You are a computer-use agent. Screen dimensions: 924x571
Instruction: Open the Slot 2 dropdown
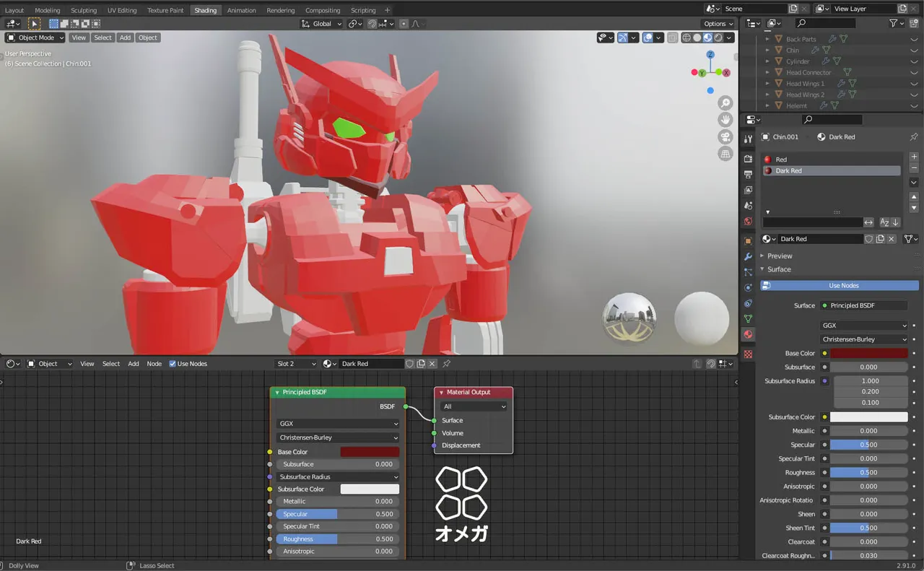(x=296, y=364)
